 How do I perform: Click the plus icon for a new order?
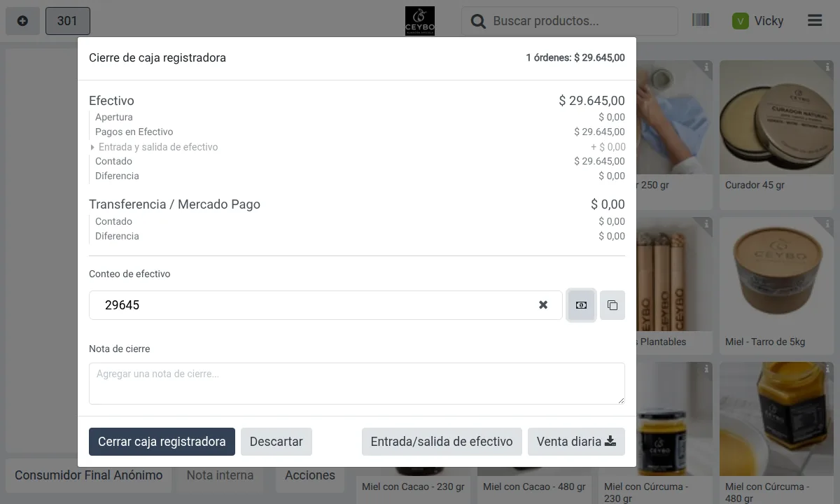pos(22,21)
